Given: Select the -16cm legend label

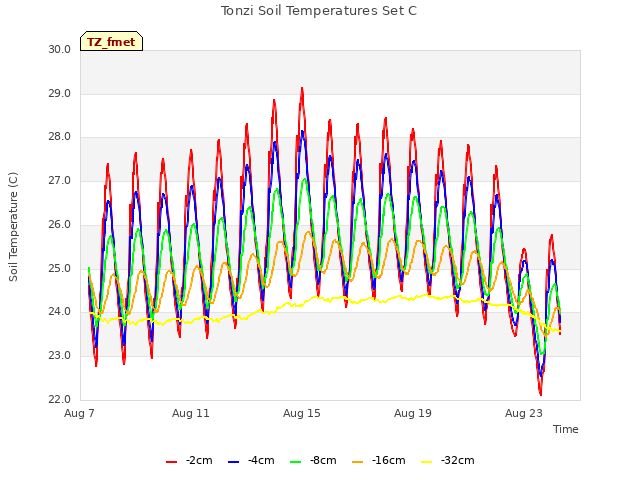Looking at the screenshot, I should point(388,461).
